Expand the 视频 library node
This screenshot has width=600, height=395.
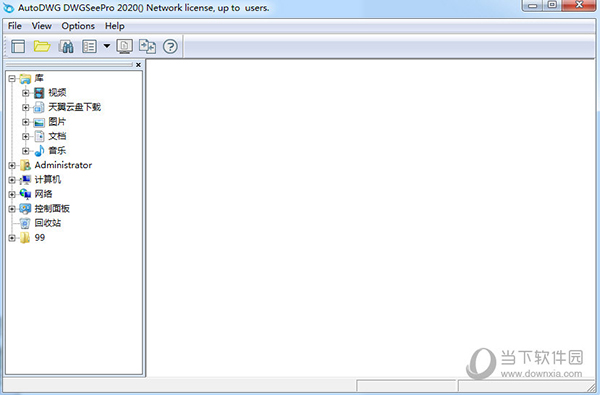(26, 93)
